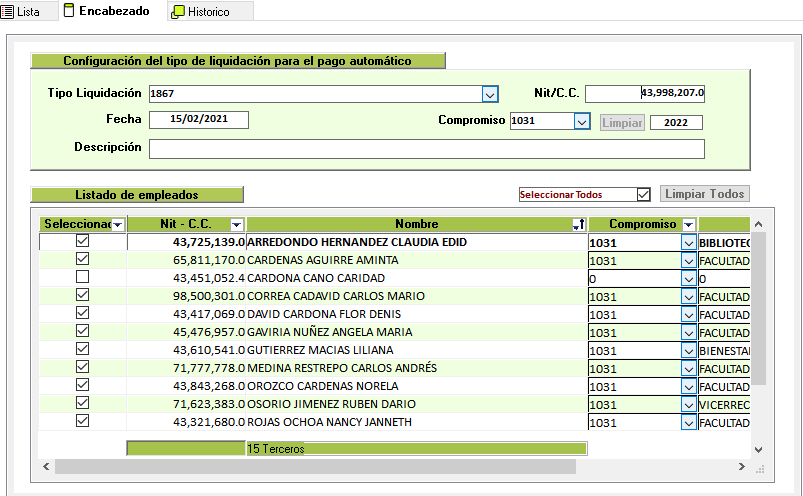Click the sort arrow in Nombre column header
The image size is (803, 496).
[x=578, y=225]
